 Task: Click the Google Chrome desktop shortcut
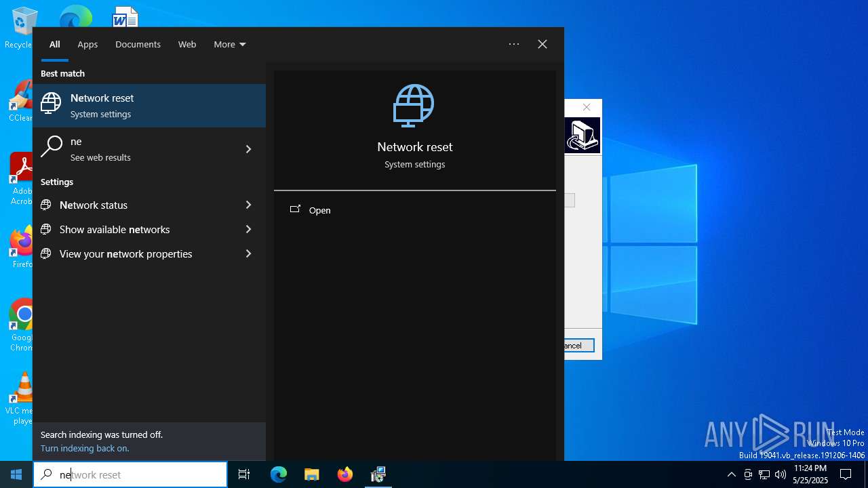20,325
